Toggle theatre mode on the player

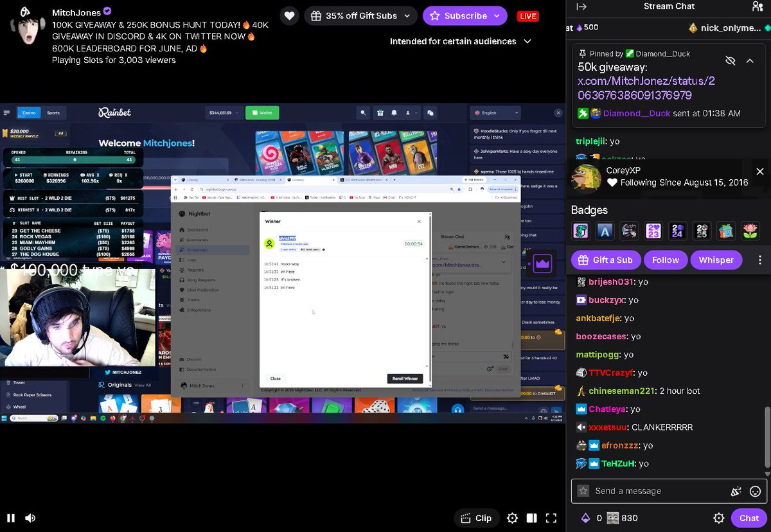pos(531,518)
